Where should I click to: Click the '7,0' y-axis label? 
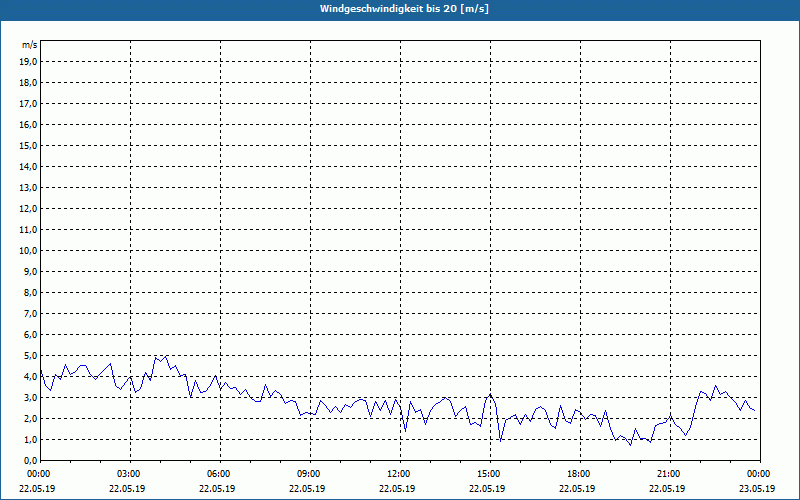(30, 313)
